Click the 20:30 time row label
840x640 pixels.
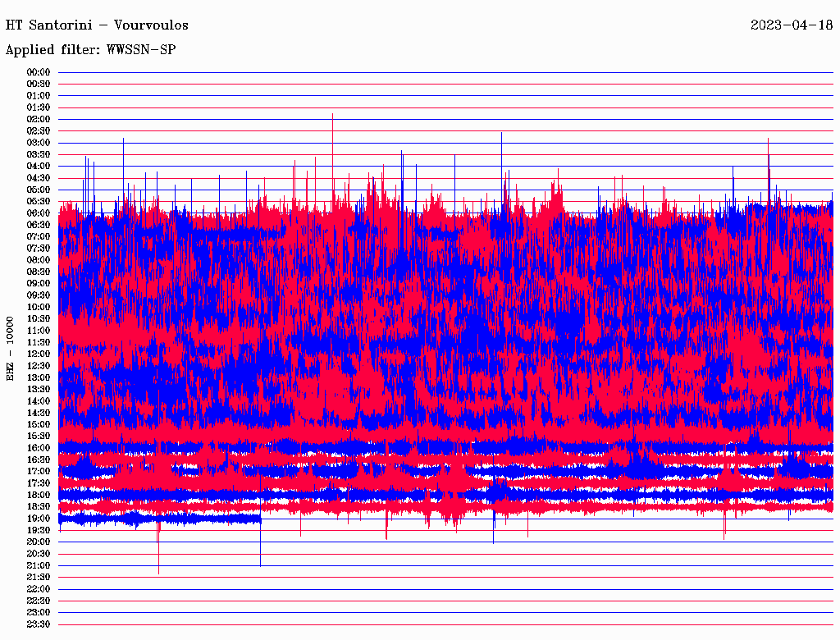[39, 554]
